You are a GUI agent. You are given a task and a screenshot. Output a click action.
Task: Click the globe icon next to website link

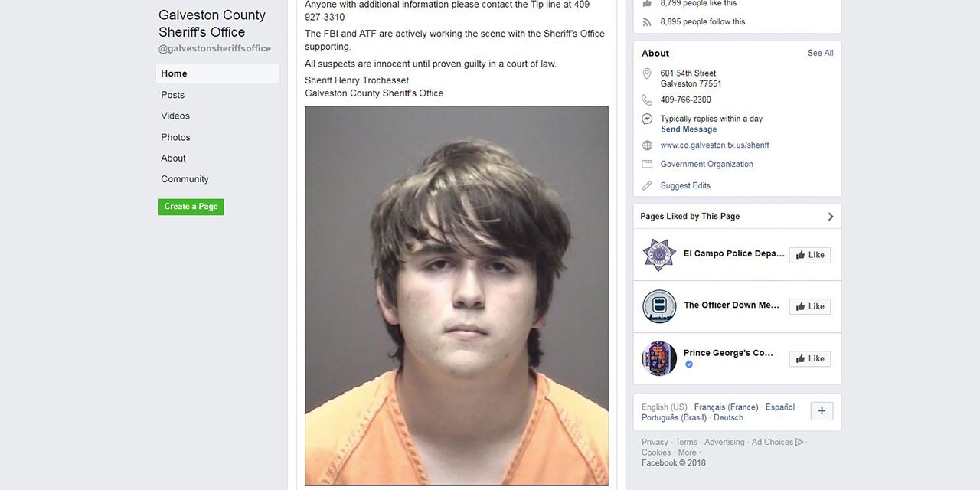click(x=647, y=145)
